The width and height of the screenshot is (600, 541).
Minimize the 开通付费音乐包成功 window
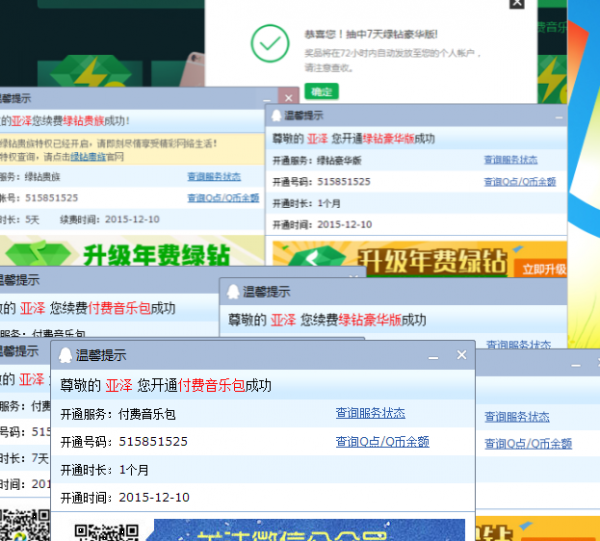click(433, 357)
